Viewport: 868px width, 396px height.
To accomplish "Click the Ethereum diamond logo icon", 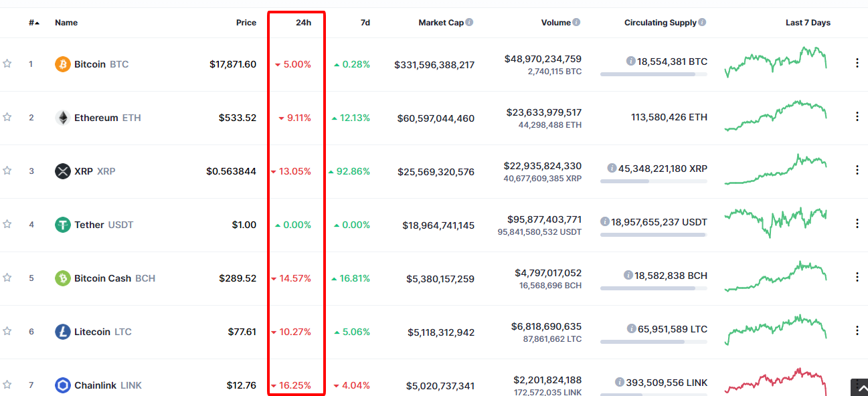I will [62, 118].
